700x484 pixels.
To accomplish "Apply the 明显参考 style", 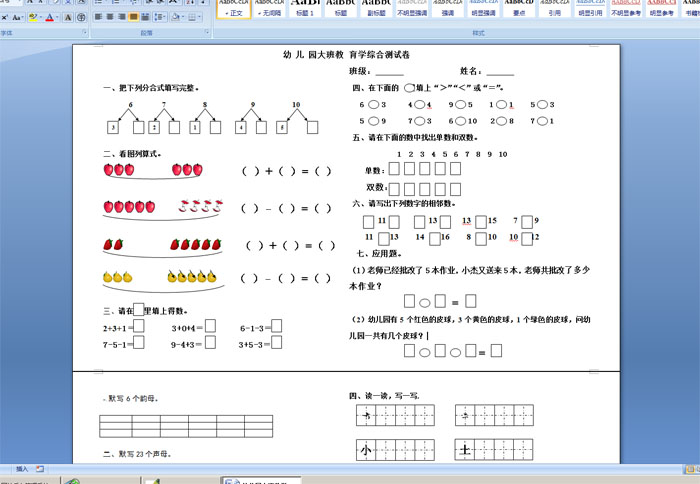I will [662, 8].
